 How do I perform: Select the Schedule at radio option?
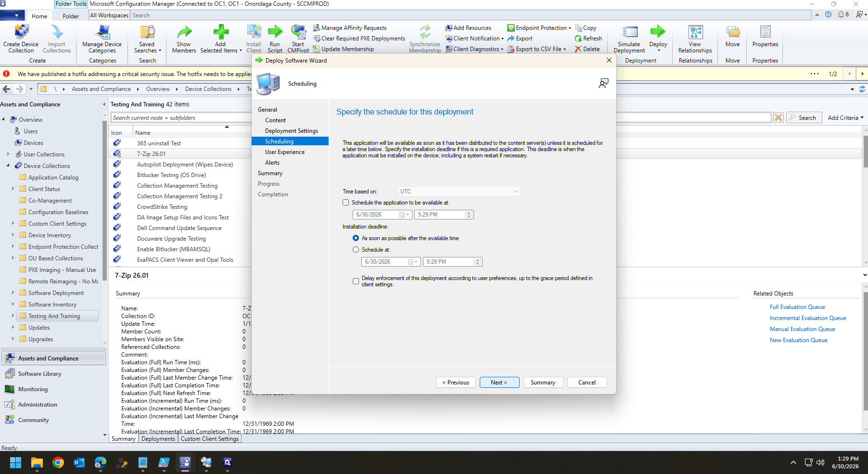(x=356, y=250)
